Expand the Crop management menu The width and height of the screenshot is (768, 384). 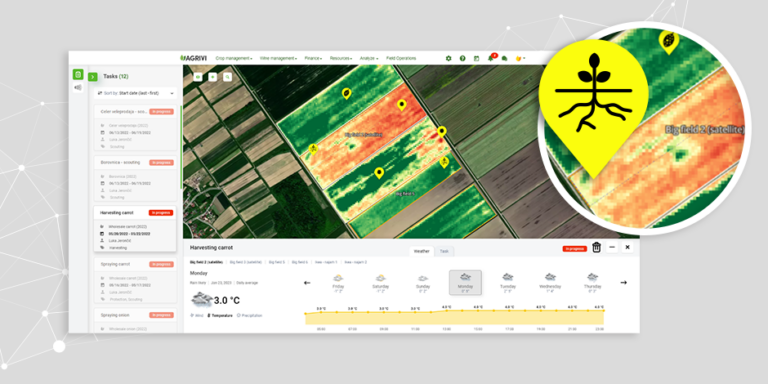[234, 58]
